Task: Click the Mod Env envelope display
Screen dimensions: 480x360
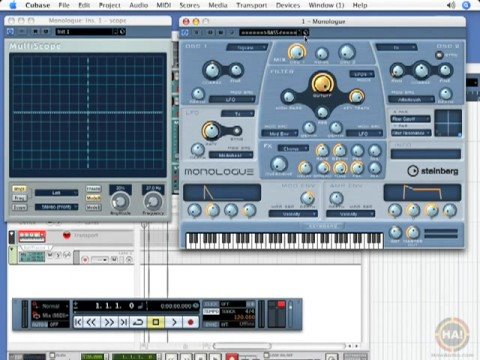Action: coord(222,192)
